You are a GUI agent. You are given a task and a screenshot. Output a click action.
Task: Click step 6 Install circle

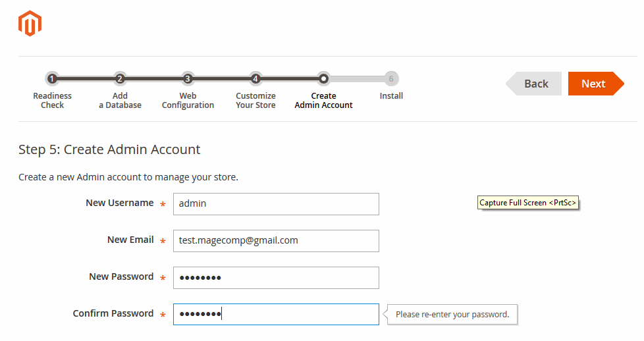coord(391,79)
